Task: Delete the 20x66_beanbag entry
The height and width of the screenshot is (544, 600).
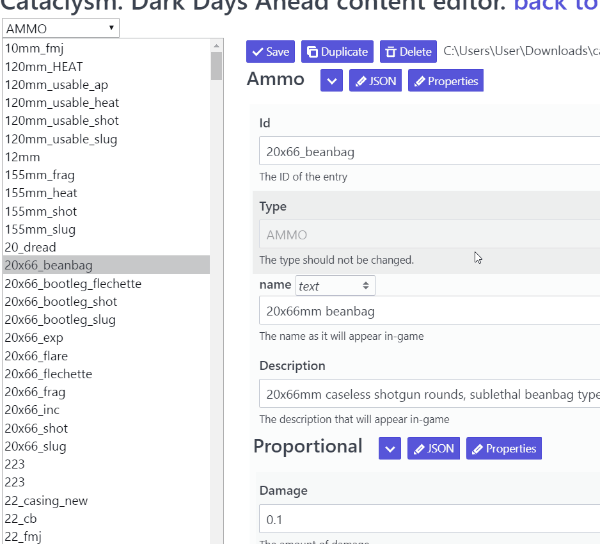Action: [x=408, y=52]
